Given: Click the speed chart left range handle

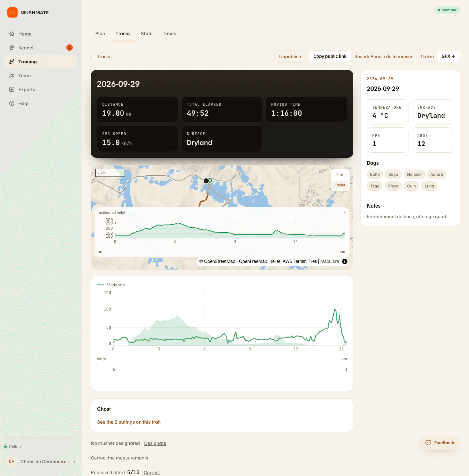Looking at the screenshot, I should click(x=114, y=370).
